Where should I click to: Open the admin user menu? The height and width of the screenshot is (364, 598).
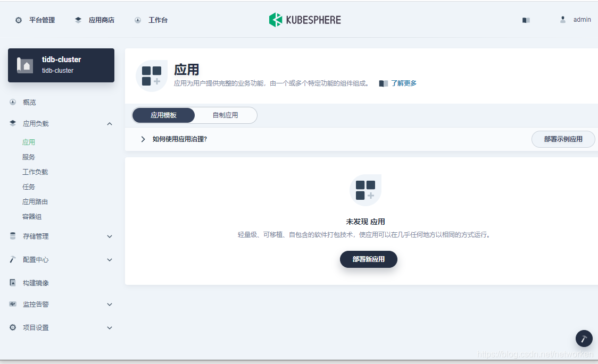pos(575,19)
